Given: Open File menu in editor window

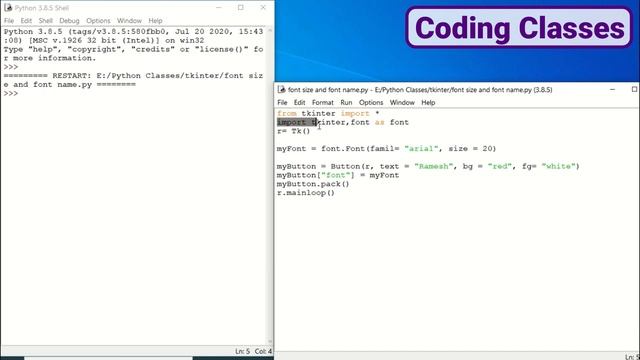Looking at the screenshot, I should coord(282,102).
